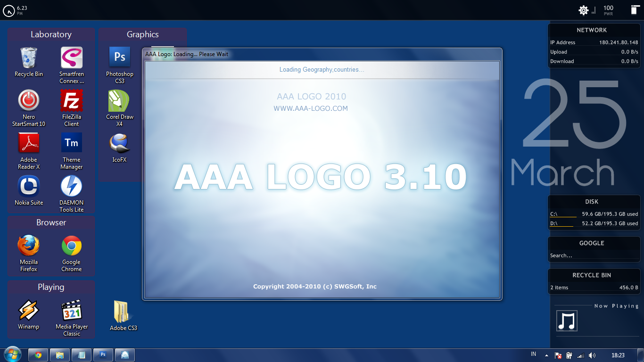Screen dimensions: 644x362
Task: Open Adobe Reader X shortcut
Action: 29,151
